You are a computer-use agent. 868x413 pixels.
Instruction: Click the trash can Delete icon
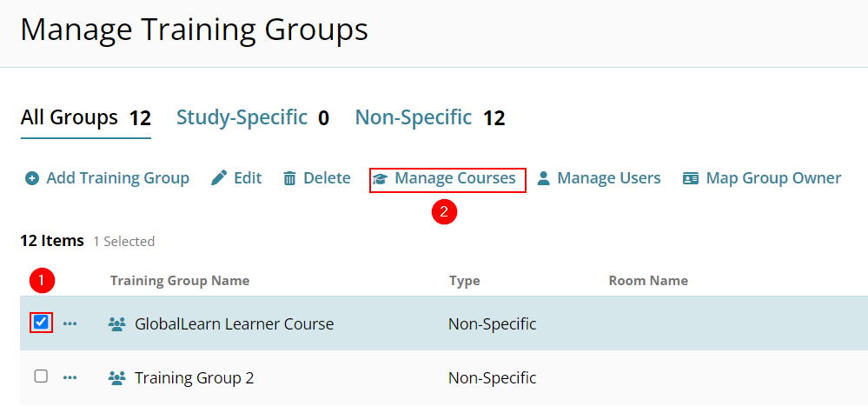289,179
